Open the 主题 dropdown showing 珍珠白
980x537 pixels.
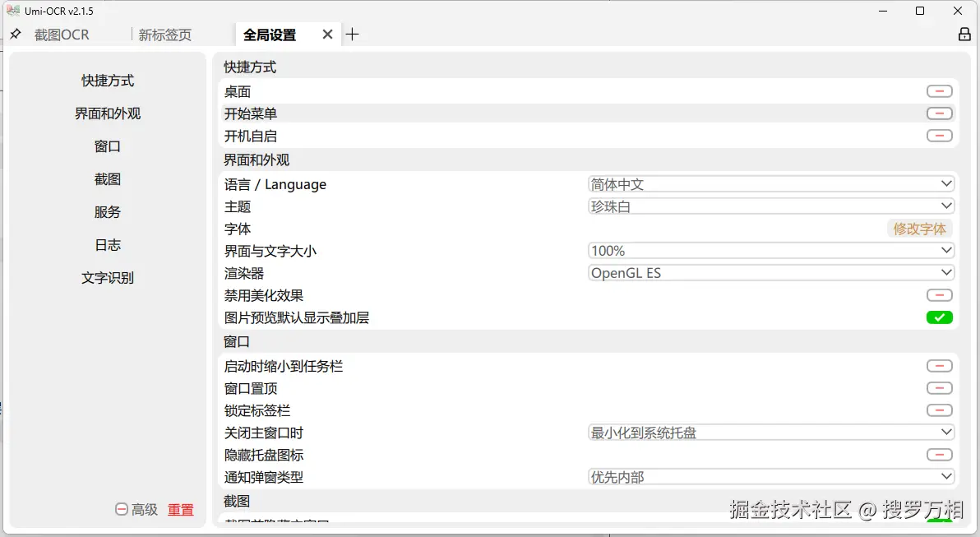pyautogui.click(x=771, y=206)
